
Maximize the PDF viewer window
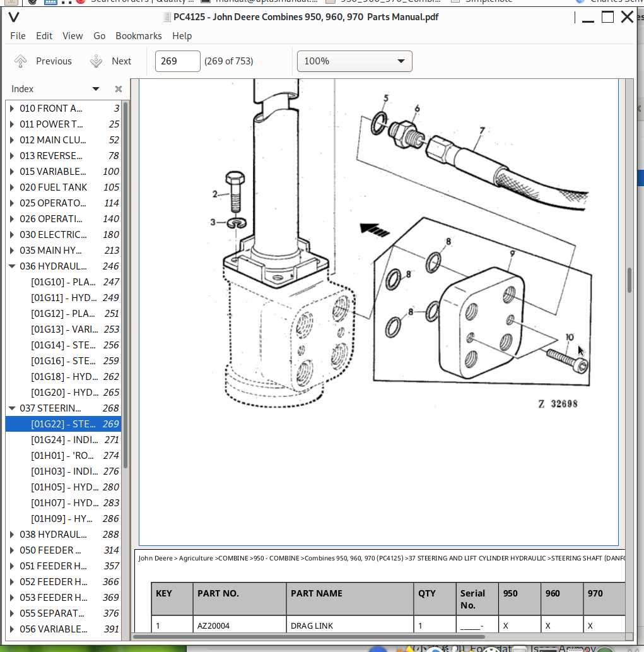[x=607, y=17]
